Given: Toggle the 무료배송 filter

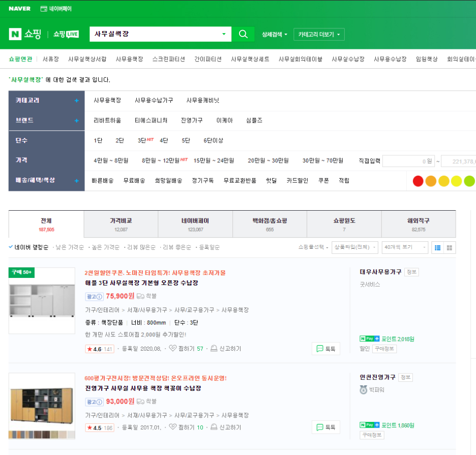Looking at the screenshot, I should tap(134, 181).
